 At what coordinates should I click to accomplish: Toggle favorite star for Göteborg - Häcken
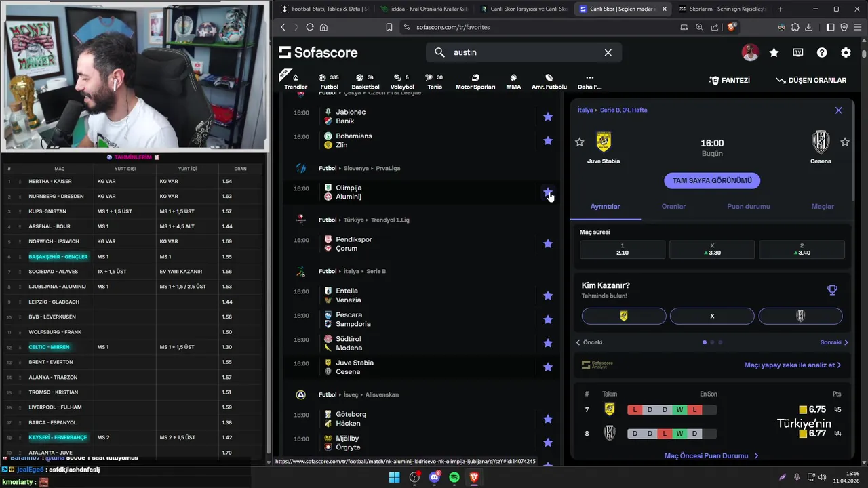548,419
